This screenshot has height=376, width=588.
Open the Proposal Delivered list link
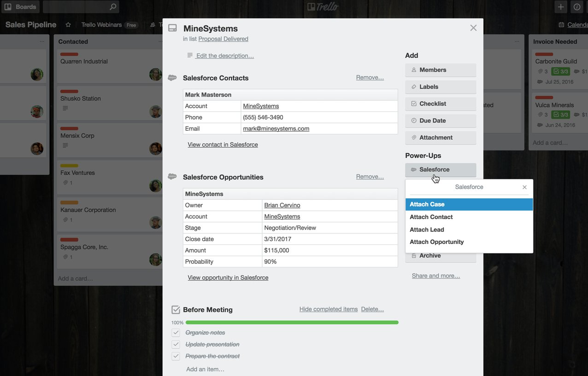click(x=223, y=39)
